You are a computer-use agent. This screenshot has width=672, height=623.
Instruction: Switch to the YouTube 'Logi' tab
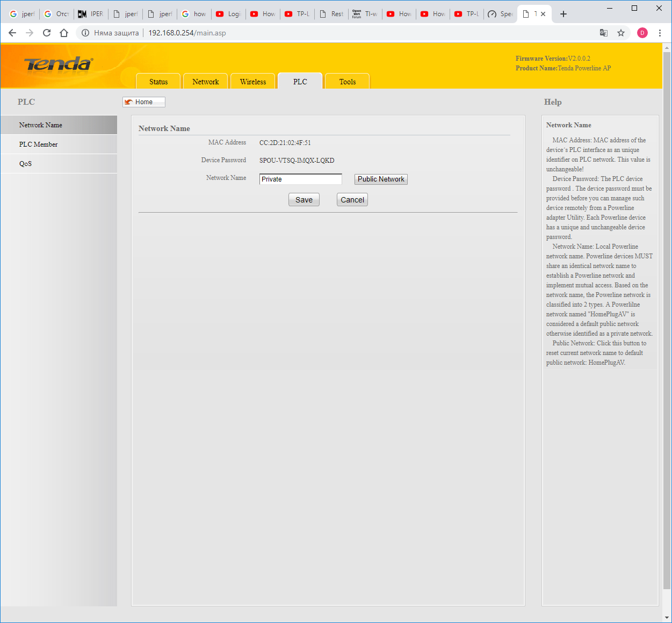pos(228,14)
